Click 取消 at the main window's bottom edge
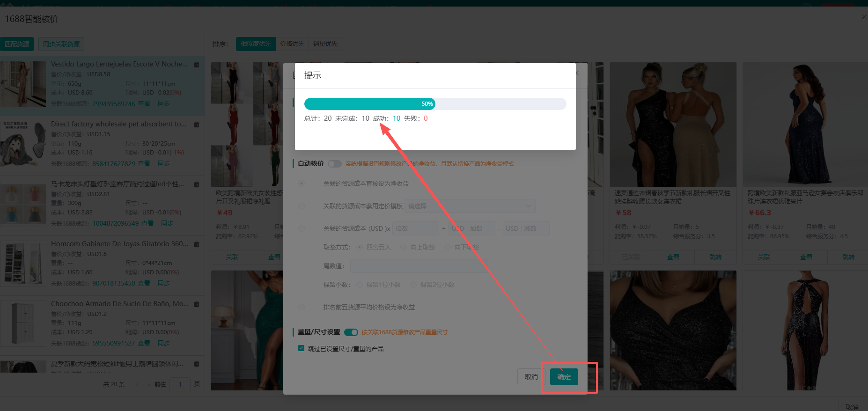Screen dimensions: 868x411 852,407
